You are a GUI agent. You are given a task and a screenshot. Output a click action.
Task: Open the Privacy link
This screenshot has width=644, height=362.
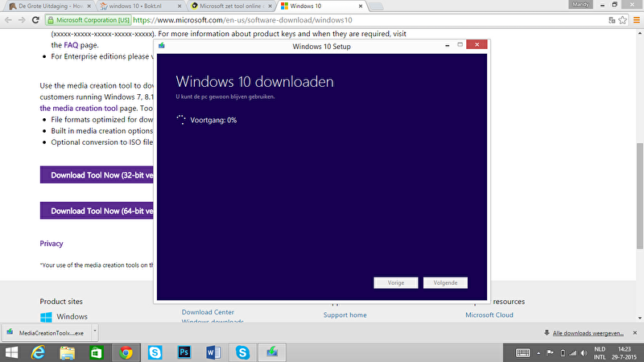click(x=52, y=244)
